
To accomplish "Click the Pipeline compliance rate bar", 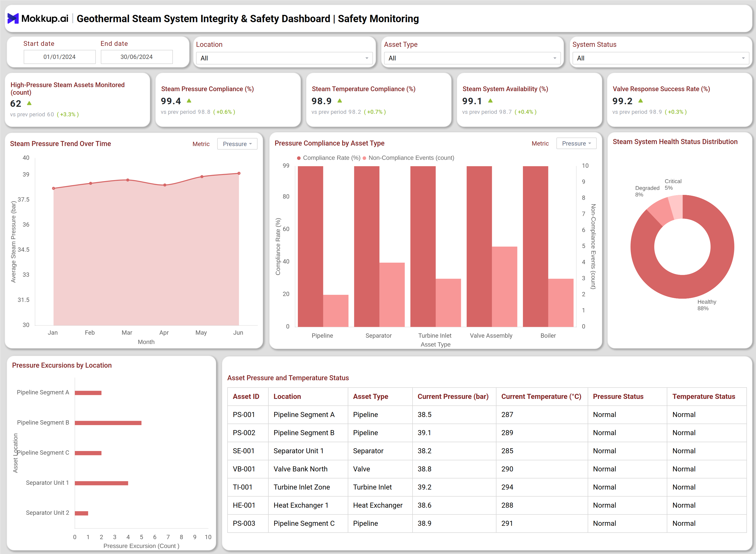I will pos(310,247).
